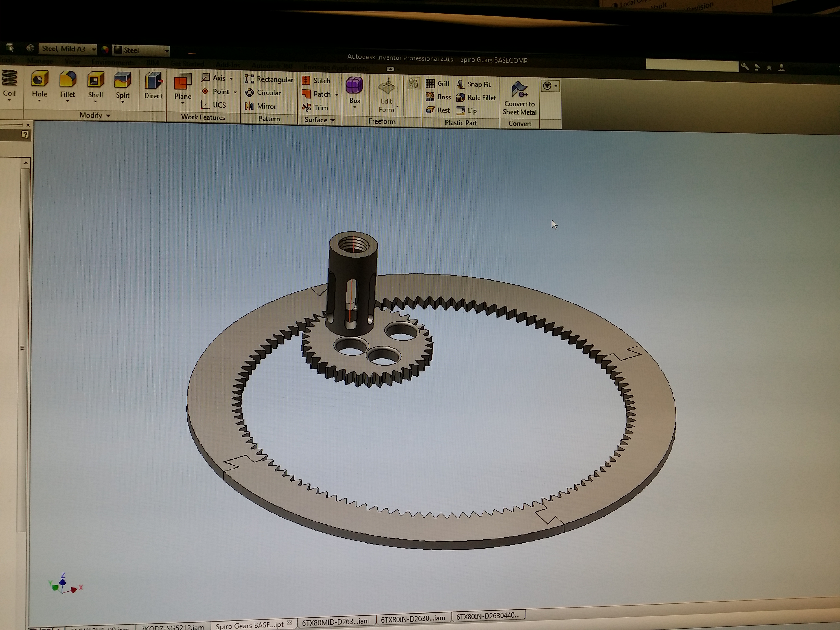
Task: Close the browser panel with X
Action: click(x=28, y=125)
